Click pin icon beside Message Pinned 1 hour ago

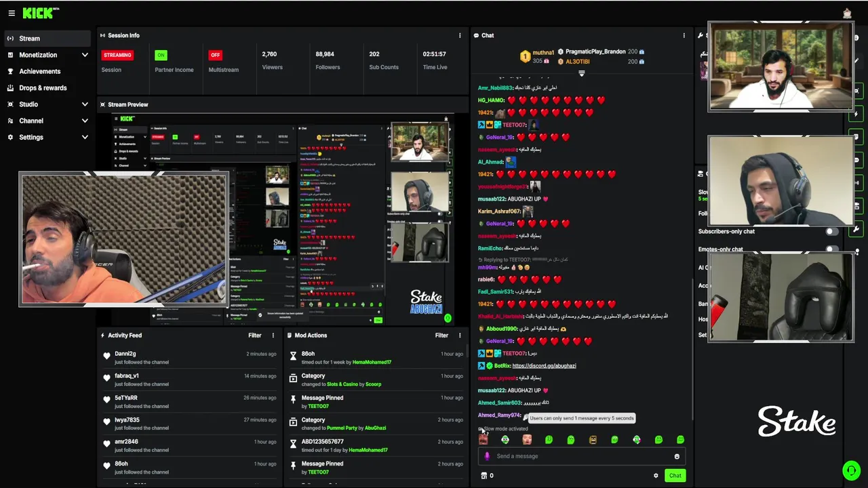pos(293,400)
